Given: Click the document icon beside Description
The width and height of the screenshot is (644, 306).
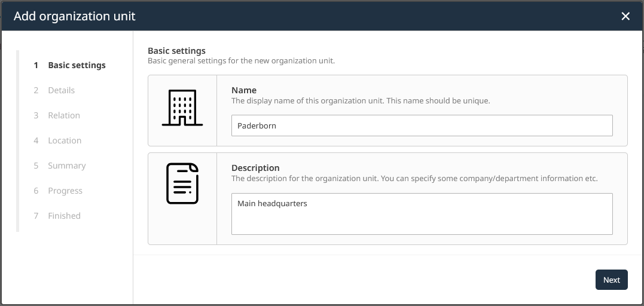Looking at the screenshot, I should point(182,183).
